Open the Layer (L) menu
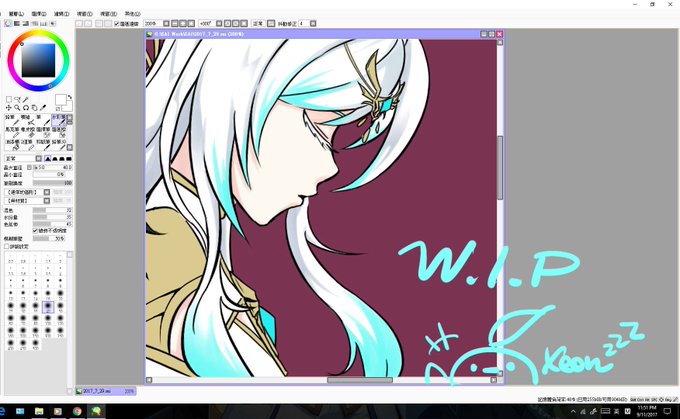Viewport: 680px width, 419px height. pyautogui.click(x=16, y=14)
